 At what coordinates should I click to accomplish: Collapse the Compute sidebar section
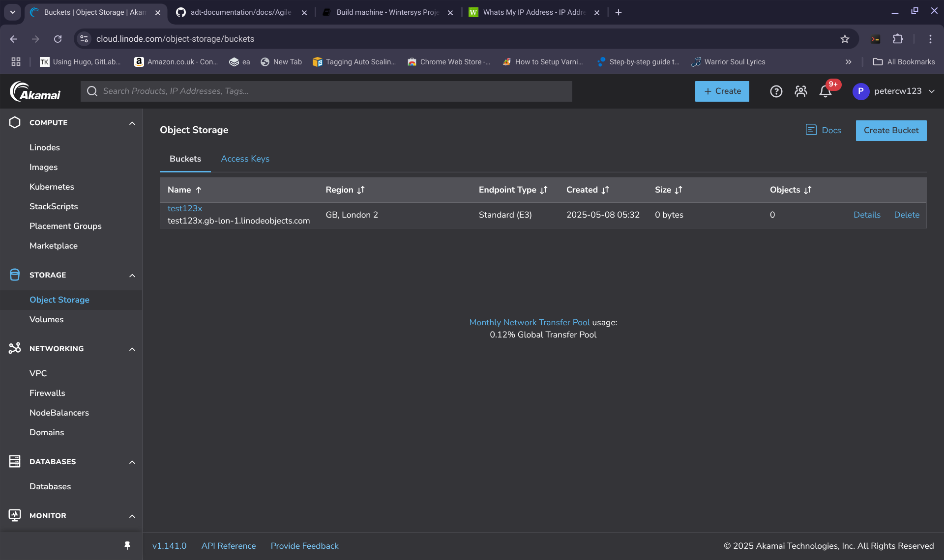coord(132,123)
